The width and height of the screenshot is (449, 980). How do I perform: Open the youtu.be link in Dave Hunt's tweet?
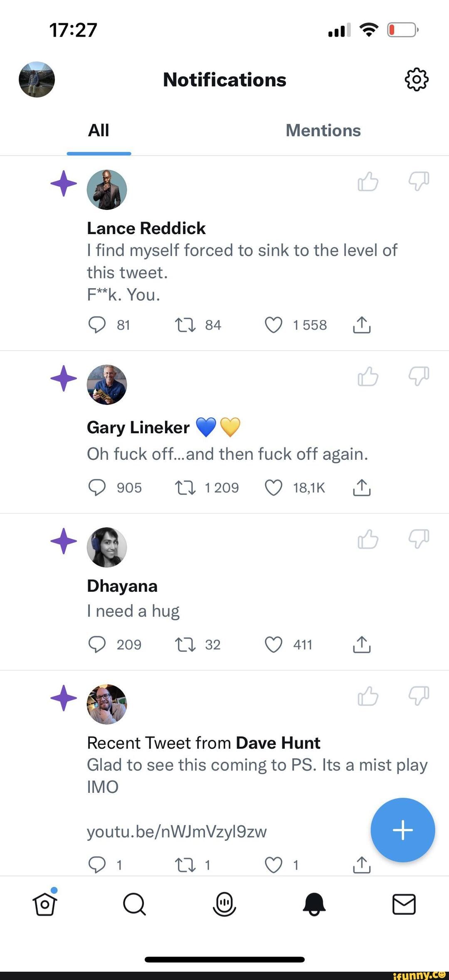click(x=177, y=832)
